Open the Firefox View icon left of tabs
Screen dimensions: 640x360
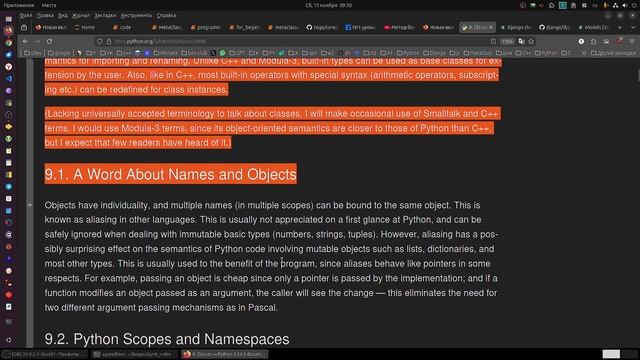[24, 27]
